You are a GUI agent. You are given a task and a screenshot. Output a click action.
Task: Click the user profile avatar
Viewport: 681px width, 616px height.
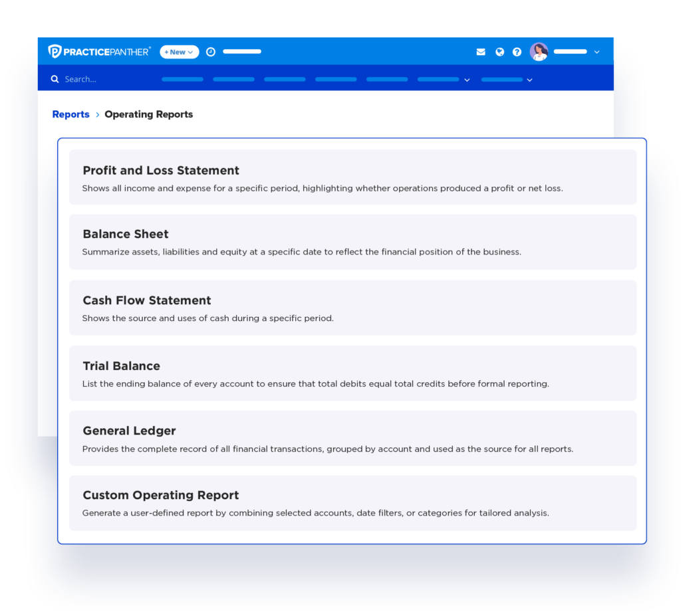(x=539, y=51)
